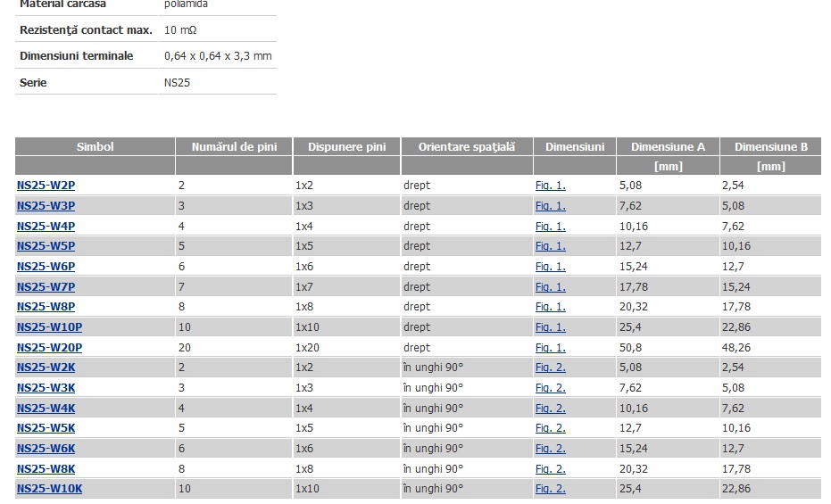Open the NS25-W2P product link

(46, 186)
